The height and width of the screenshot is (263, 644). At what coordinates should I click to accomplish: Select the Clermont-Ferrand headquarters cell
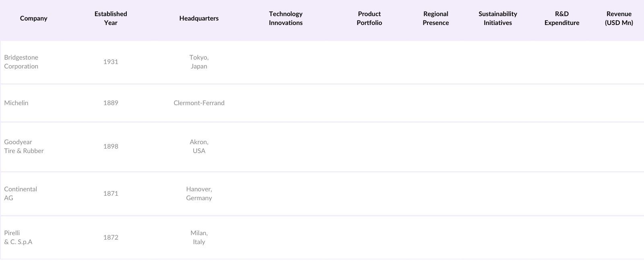pyautogui.click(x=199, y=103)
